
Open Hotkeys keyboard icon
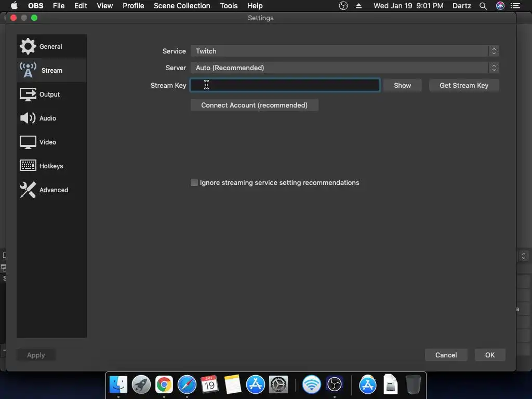(x=28, y=166)
